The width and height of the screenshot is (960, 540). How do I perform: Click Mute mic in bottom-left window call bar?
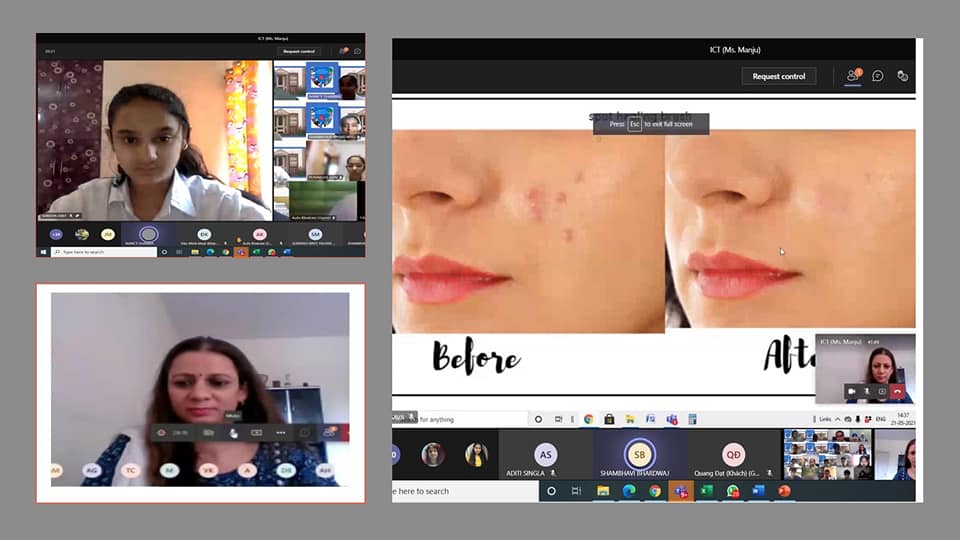coord(233,433)
